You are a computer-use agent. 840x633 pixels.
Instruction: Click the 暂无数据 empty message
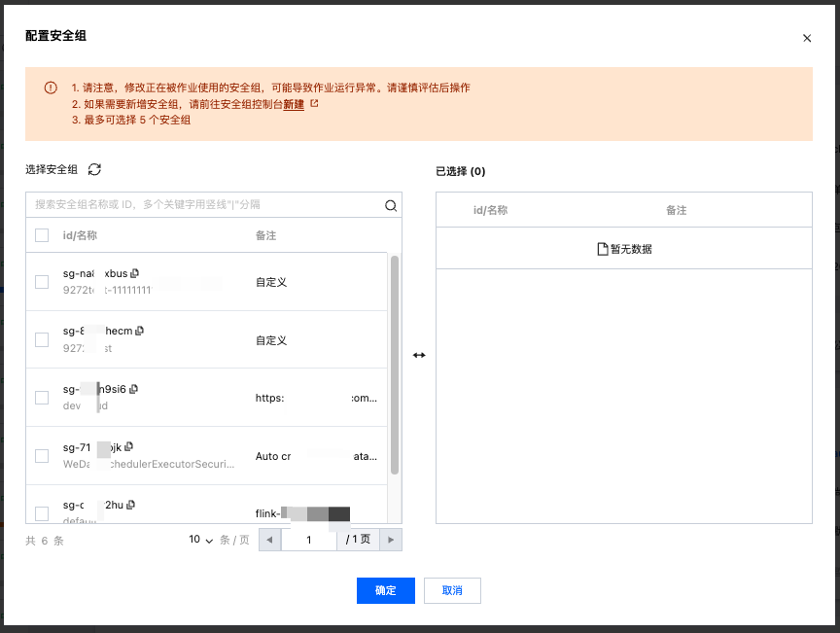(x=631, y=249)
